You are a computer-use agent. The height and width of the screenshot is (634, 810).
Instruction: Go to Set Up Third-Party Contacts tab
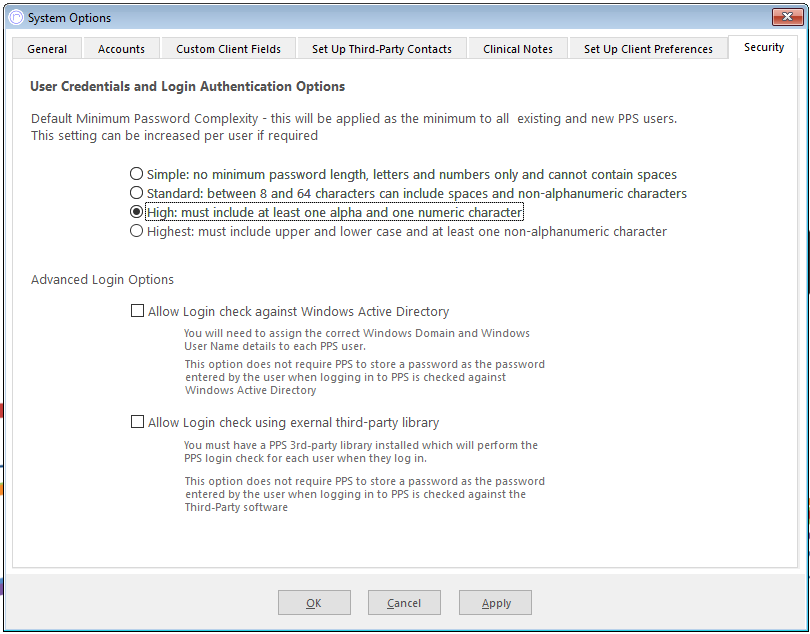[382, 49]
